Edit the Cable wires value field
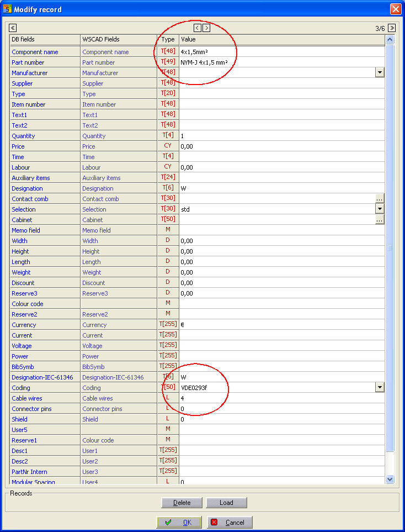This screenshot has height=532, width=405. coord(282,398)
